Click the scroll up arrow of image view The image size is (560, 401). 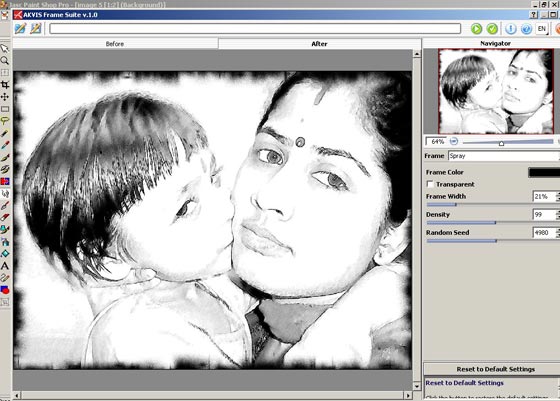pyautogui.click(x=417, y=54)
